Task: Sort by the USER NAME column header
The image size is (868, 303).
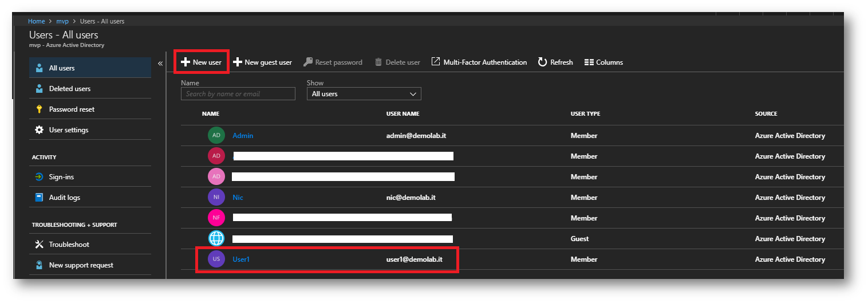Action: (x=403, y=114)
